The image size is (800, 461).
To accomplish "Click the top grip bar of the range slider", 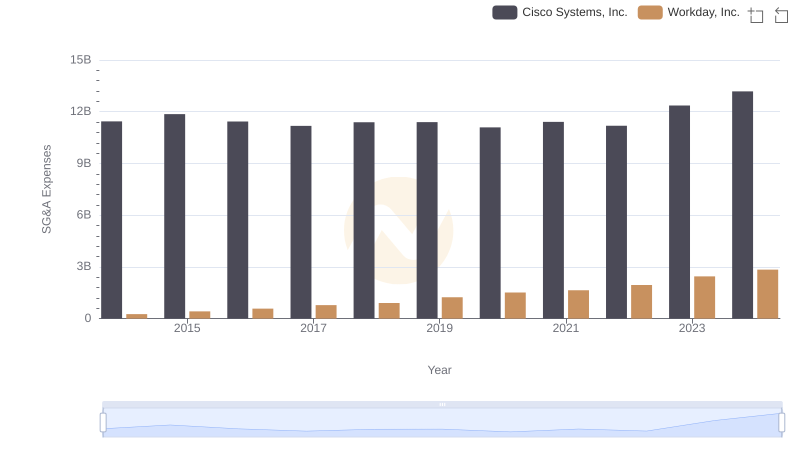I will pyautogui.click(x=442, y=404).
